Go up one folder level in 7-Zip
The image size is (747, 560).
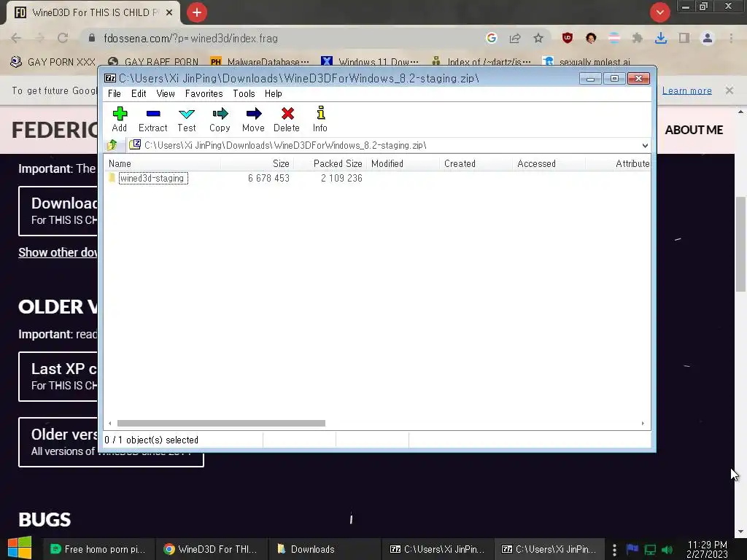[112, 145]
